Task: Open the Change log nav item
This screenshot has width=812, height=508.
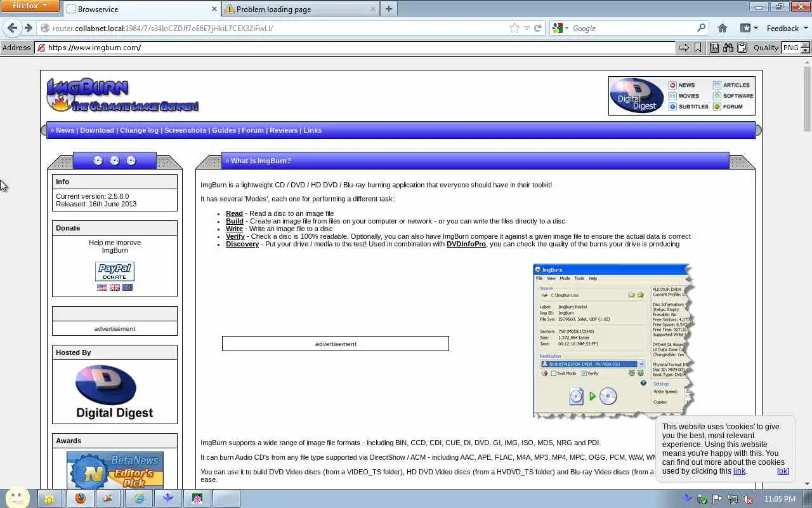Action: pos(139,130)
